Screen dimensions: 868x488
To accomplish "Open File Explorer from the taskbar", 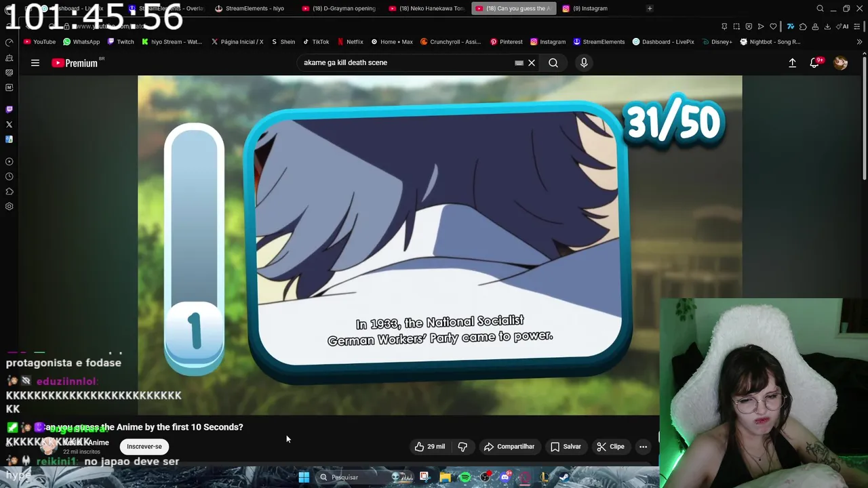I will pyautogui.click(x=445, y=477).
